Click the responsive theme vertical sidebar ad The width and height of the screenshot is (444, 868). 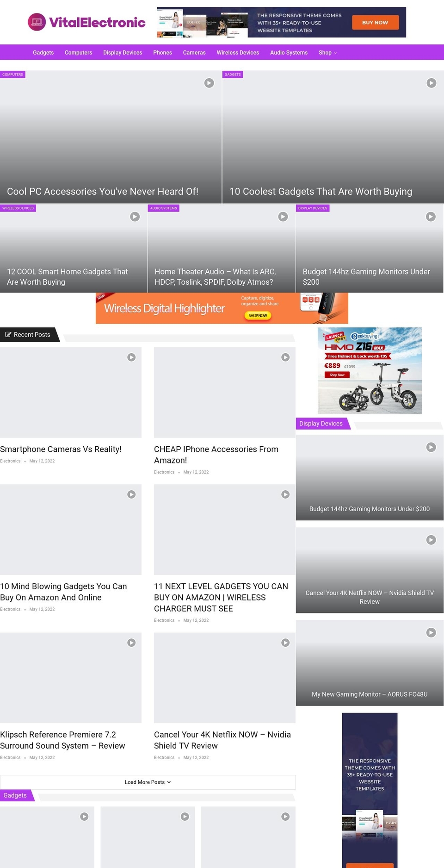click(370, 790)
